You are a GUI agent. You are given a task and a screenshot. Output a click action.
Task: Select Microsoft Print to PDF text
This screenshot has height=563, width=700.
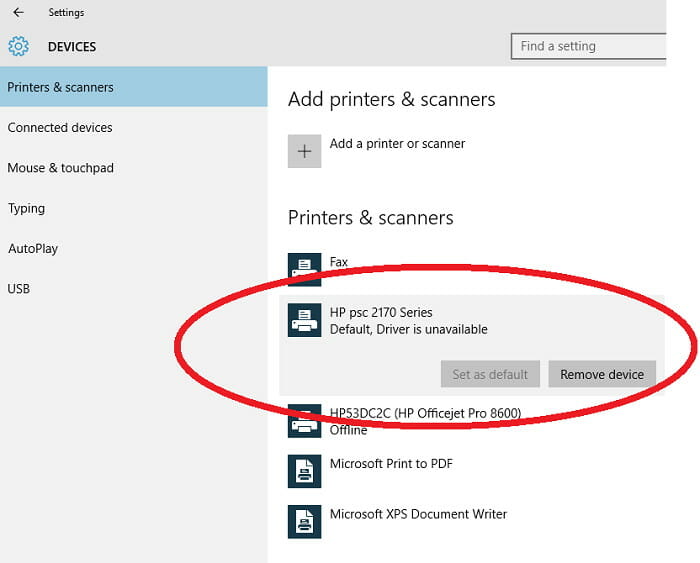coord(391,464)
